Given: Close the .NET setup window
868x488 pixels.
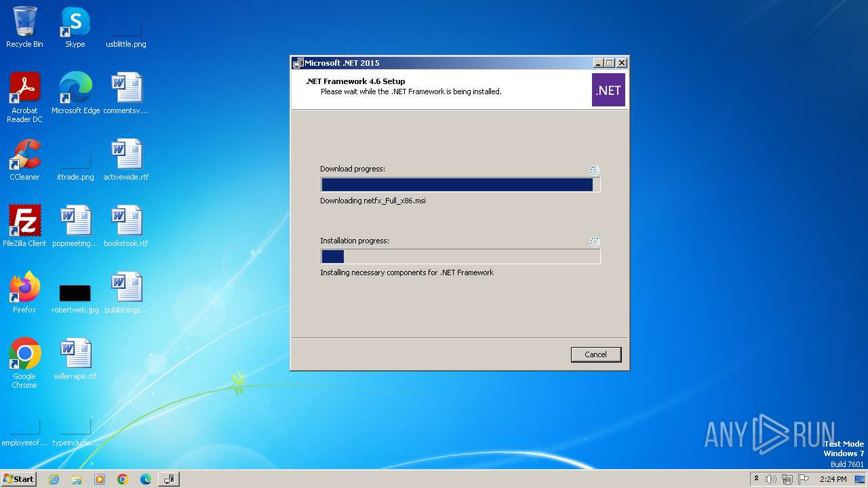Looking at the screenshot, I should tap(622, 63).
